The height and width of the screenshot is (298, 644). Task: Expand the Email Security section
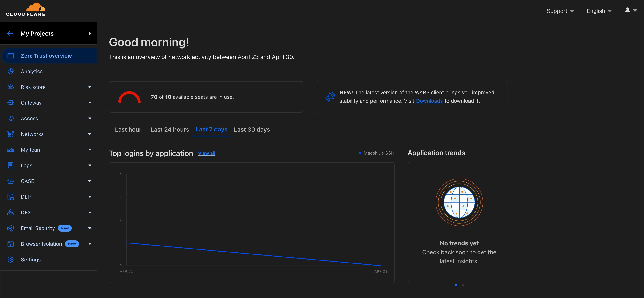[89, 228]
